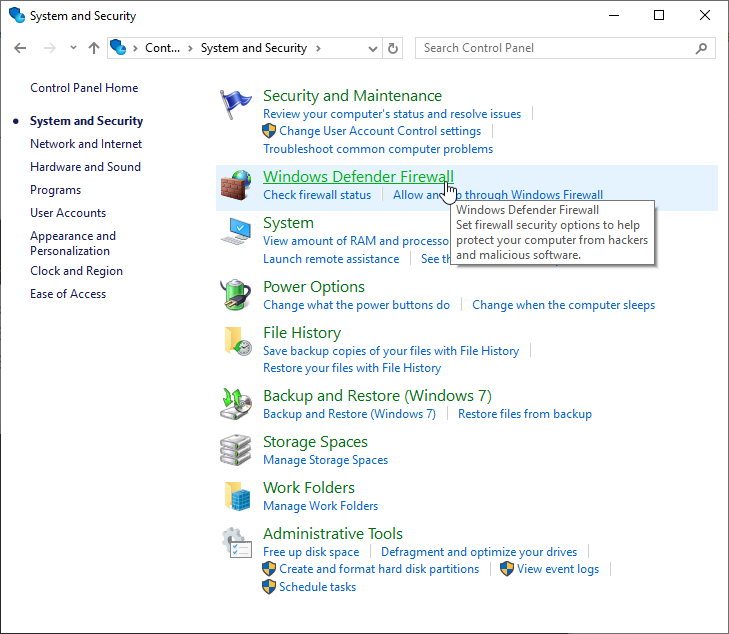Click System and Security breadcrumb segment
This screenshot has height=634, width=729.
pyautogui.click(x=254, y=48)
